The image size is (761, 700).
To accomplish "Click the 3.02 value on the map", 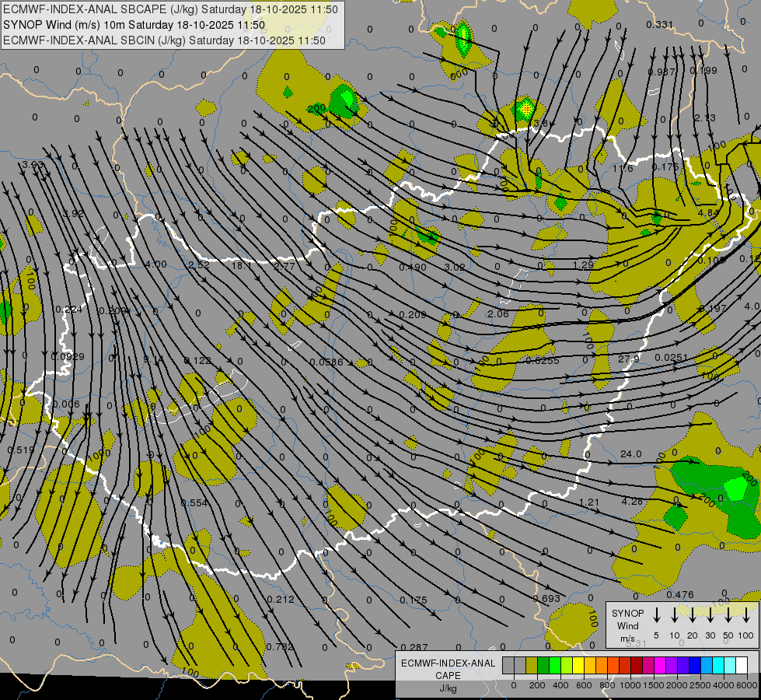I will click(x=455, y=268).
